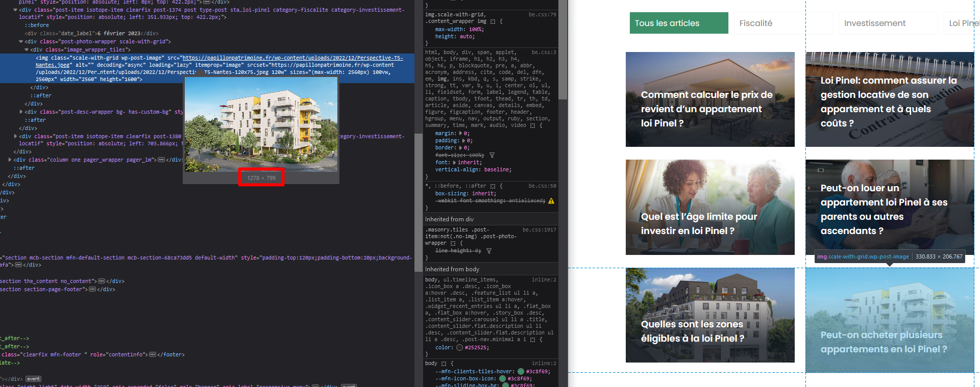Viewport: 980px width, 387px height.
Task: Collapse the image_wrapper_tiles div node
Action: (x=27, y=49)
